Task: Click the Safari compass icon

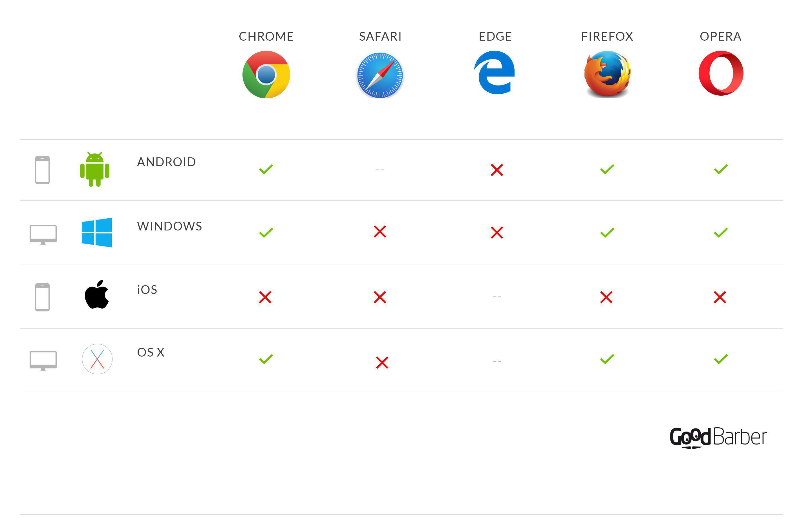Action: pyautogui.click(x=380, y=75)
